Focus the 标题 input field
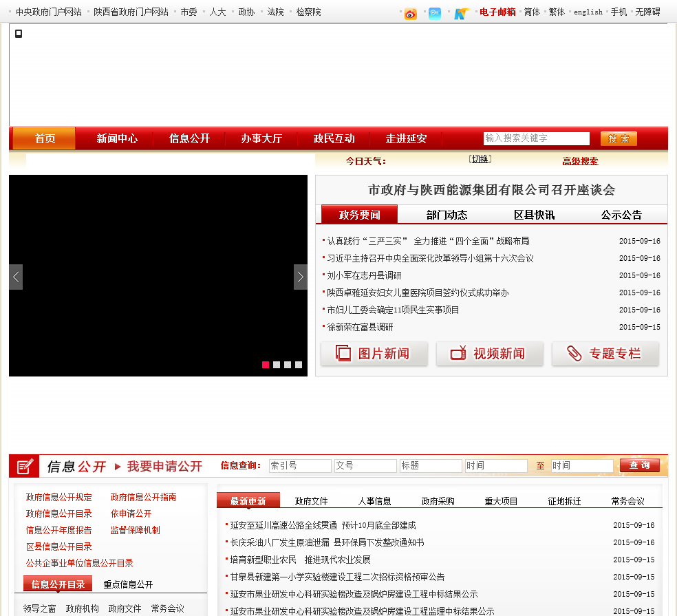Screen dimensions: 677x616 431,466
